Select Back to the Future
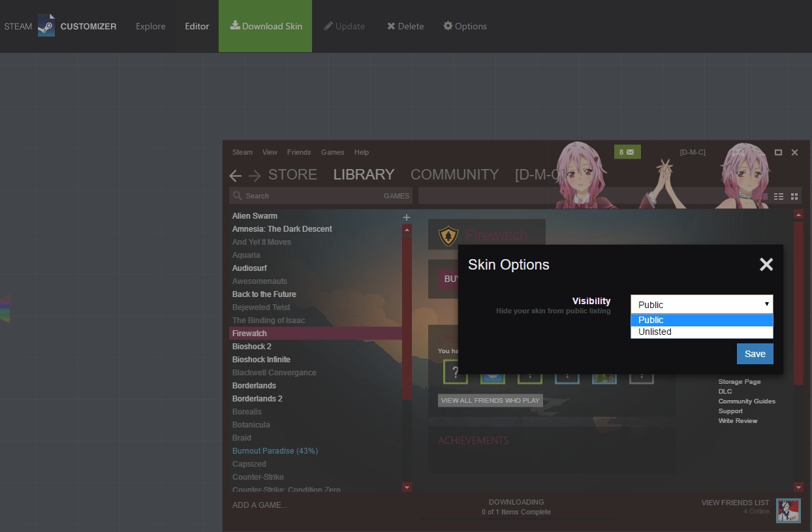The width and height of the screenshot is (812, 532). click(264, 294)
